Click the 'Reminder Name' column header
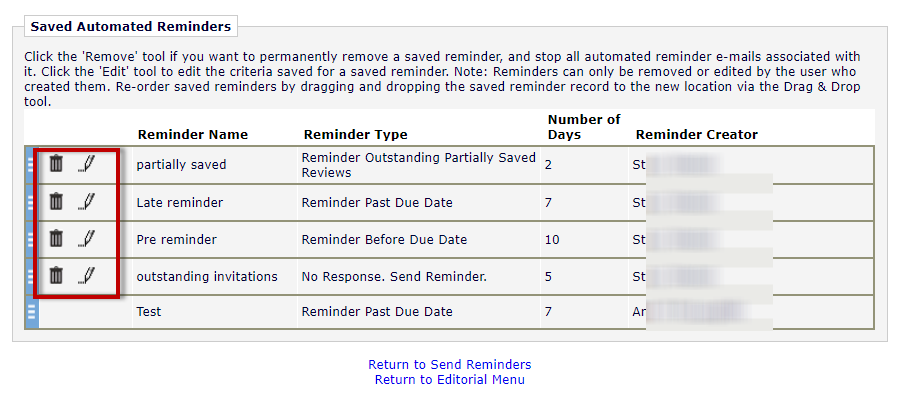The width and height of the screenshot is (903, 396). [193, 135]
